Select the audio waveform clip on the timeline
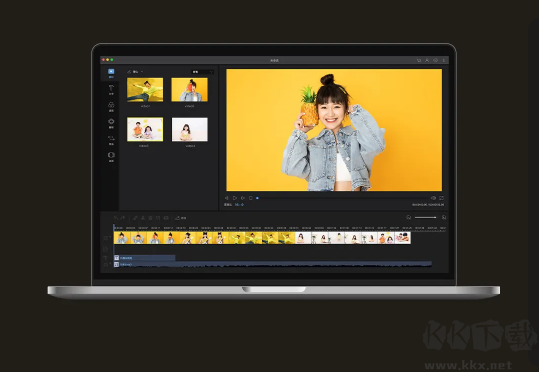This screenshot has height=372, width=539. point(273,264)
